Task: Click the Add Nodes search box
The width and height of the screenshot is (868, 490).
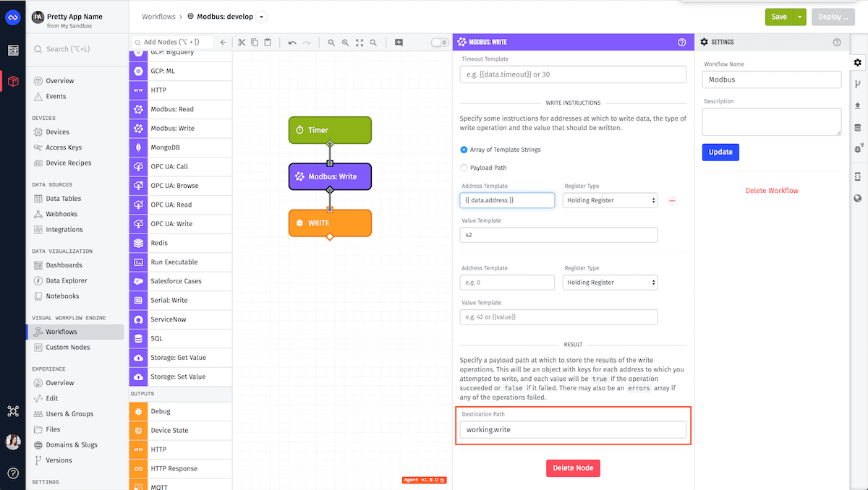Action: [172, 42]
